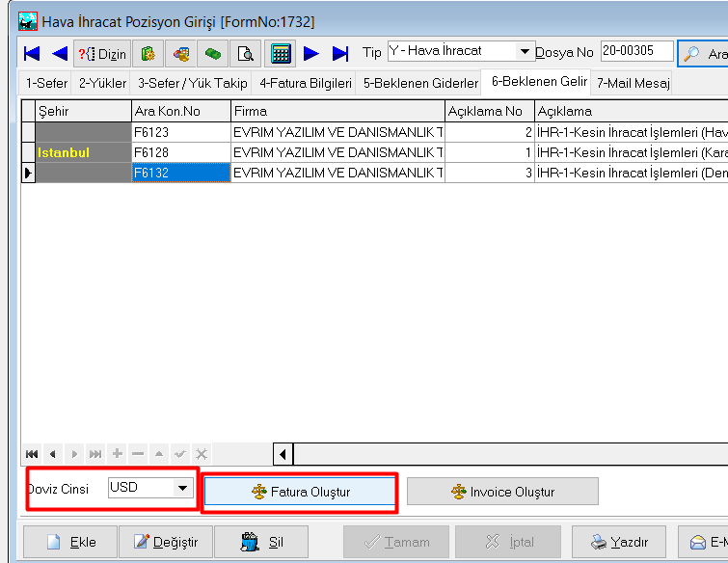The width and height of the screenshot is (728, 563).
Task: Switch to 2-Yükler tab
Action: coord(102,83)
